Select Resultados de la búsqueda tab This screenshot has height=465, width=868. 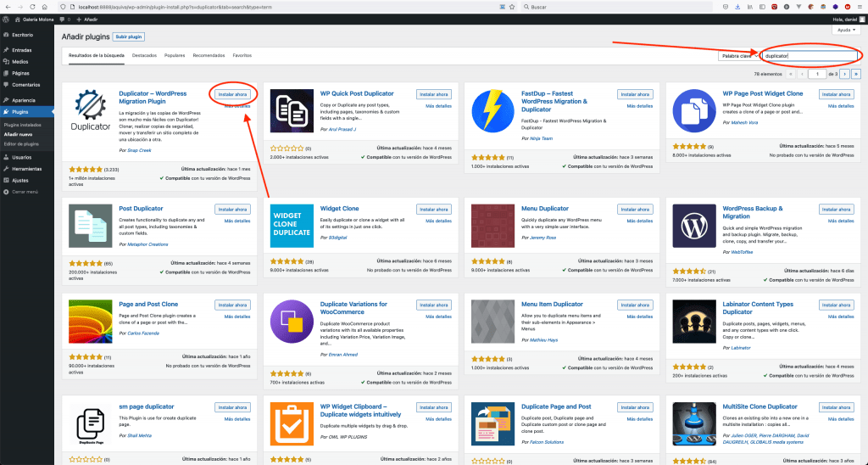pos(97,55)
